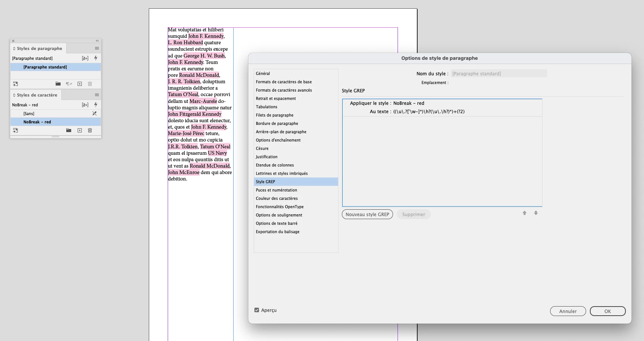
Task: Click the Au texte GREP expression
Action: pyautogui.click(x=429, y=112)
